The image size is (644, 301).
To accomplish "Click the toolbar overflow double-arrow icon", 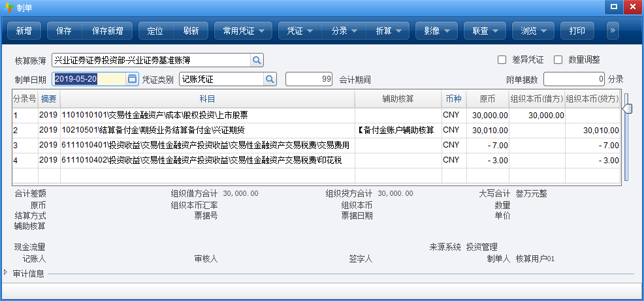I will click(x=612, y=31).
